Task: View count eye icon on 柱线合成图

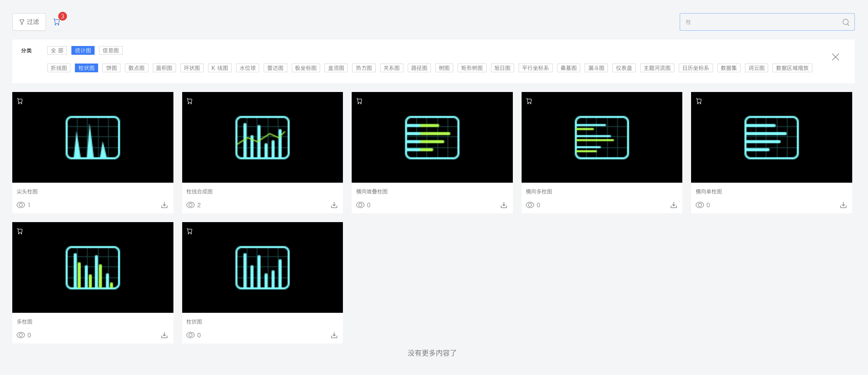Action: click(x=190, y=205)
